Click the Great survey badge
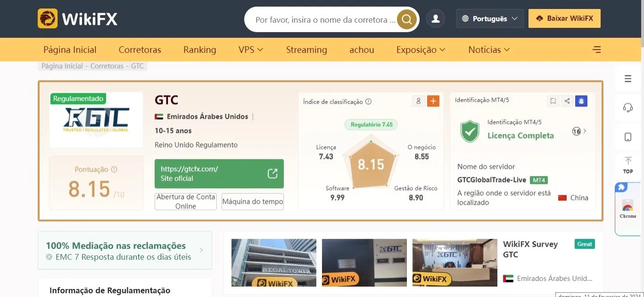This screenshot has width=644, height=297. pos(585,244)
